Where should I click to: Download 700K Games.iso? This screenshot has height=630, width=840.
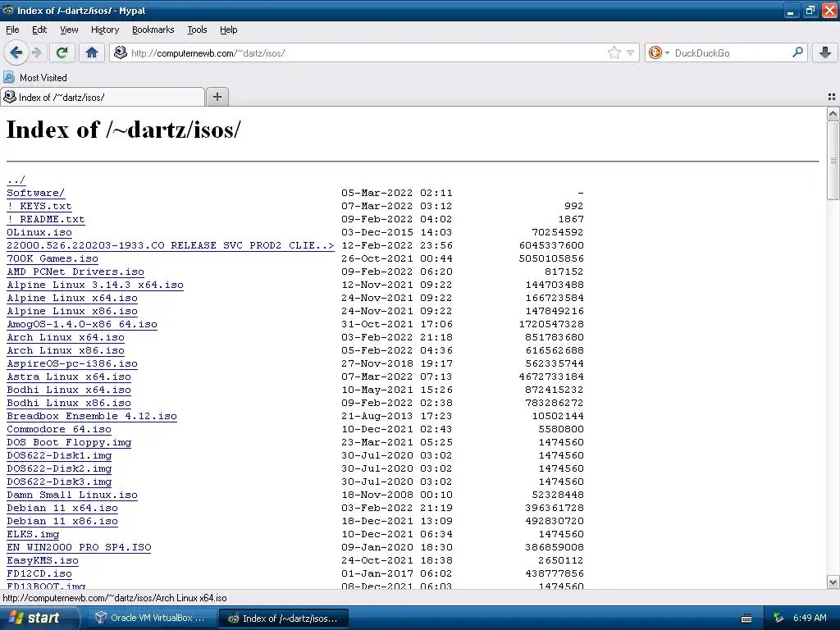pos(52,258)
